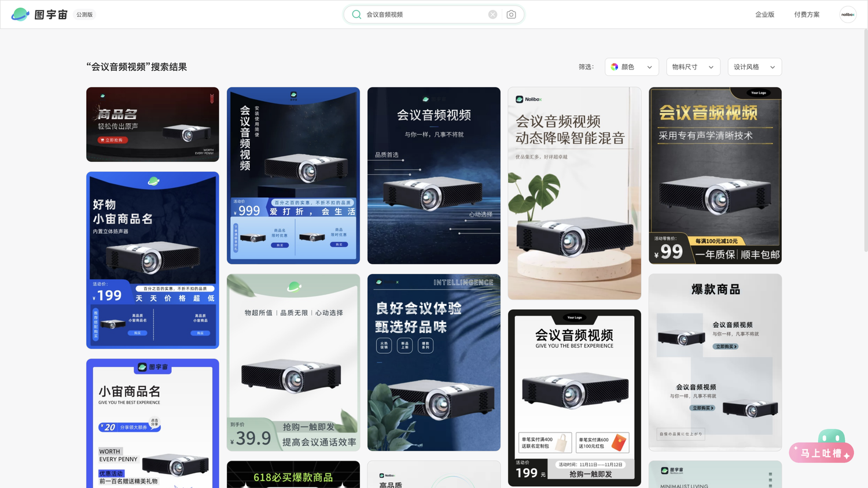
Task: Open the black-framed 199元 会议音频视频 template
Action: tap(575, 398)
